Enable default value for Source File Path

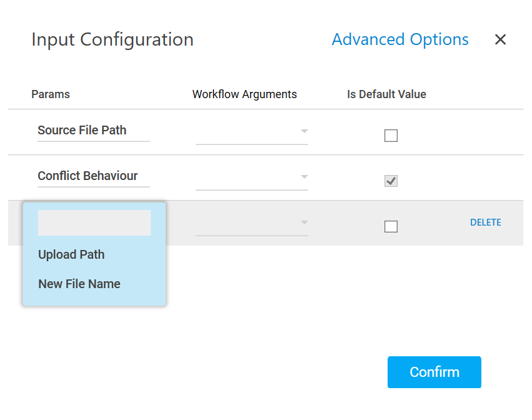391,136
